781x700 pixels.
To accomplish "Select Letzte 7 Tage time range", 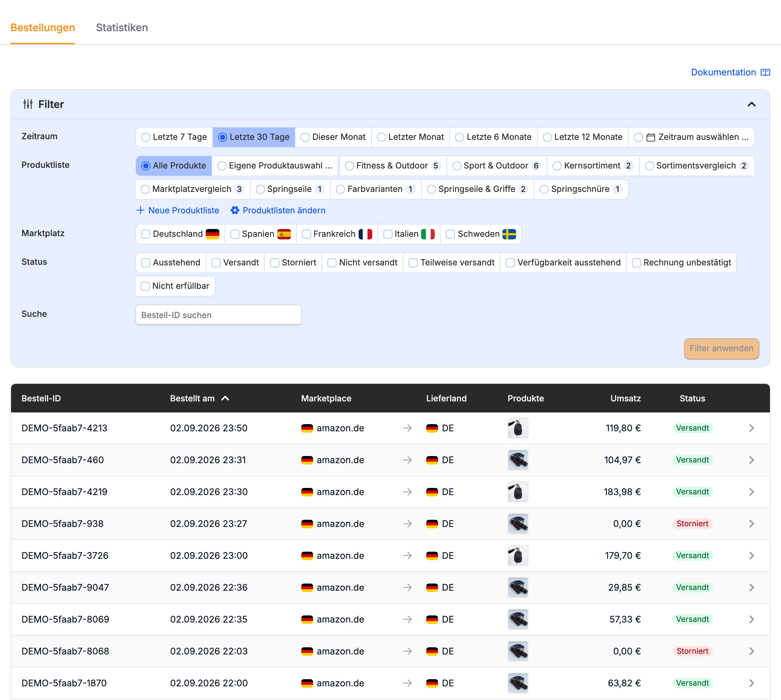I will [x=174, y=137].
